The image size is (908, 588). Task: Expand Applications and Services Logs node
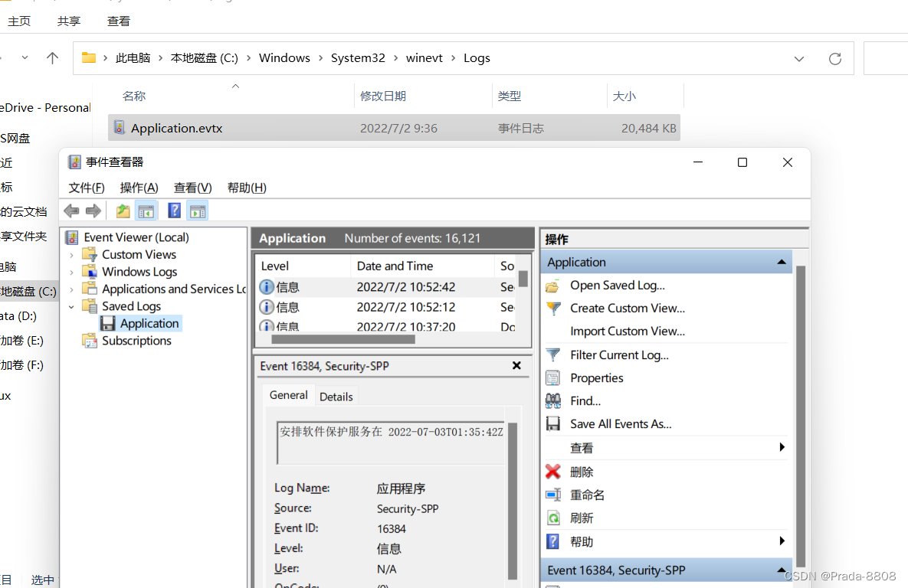[71, 289]
